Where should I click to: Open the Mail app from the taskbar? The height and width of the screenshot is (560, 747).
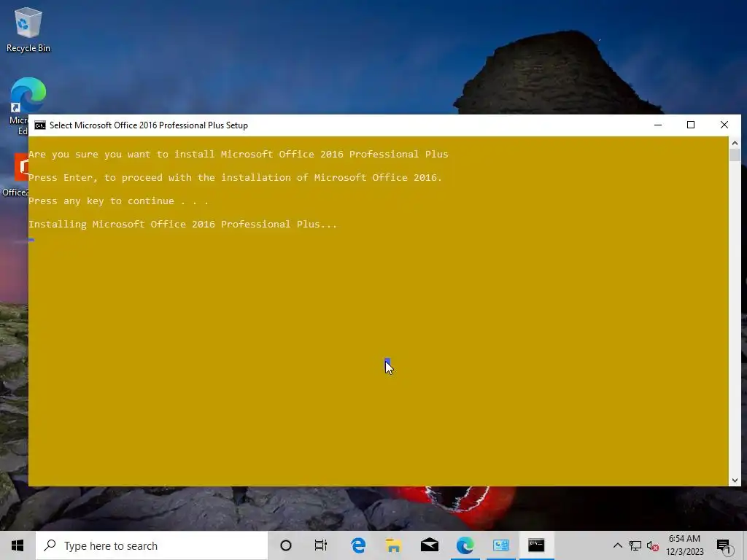(429, 545)
